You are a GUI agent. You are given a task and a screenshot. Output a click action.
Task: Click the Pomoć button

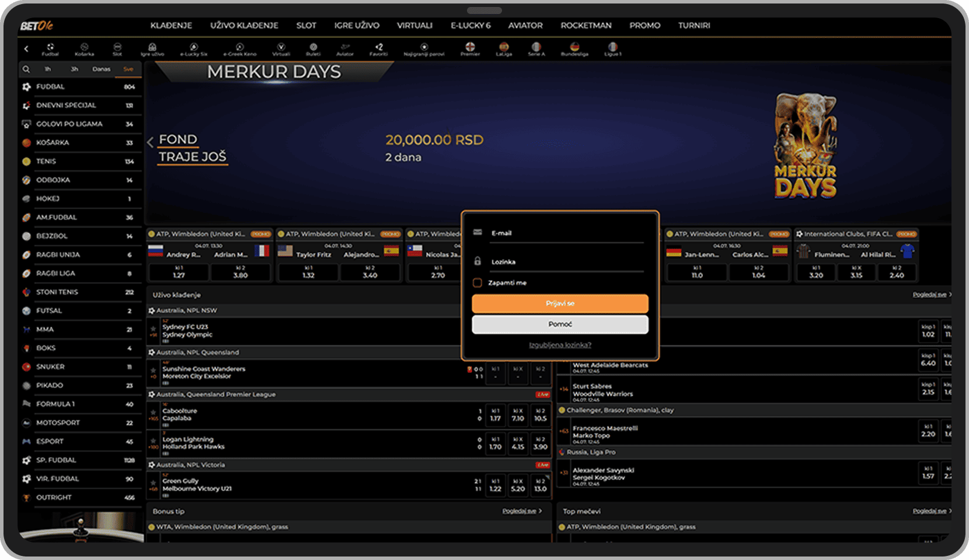560,324
